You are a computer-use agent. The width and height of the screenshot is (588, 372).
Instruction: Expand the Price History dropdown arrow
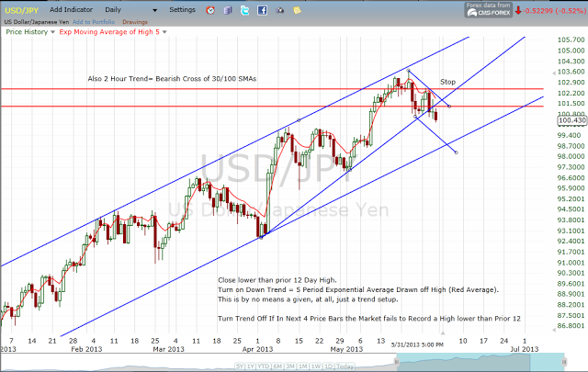click(52, 32)
